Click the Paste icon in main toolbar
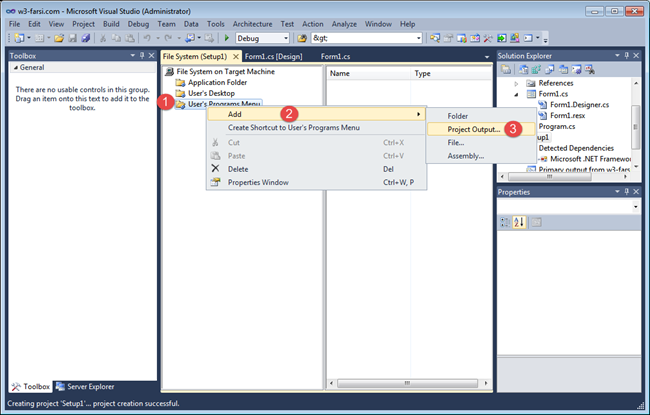Screen dimensions: 650x415 (130, 38)
